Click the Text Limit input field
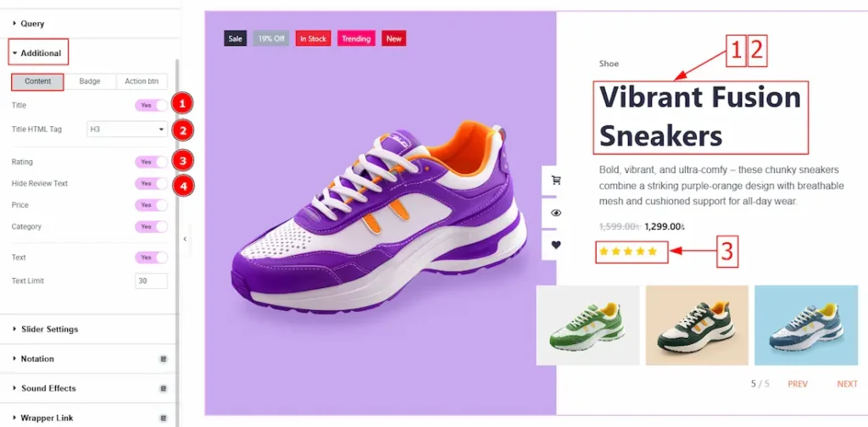868x427 pixels. 151,281
